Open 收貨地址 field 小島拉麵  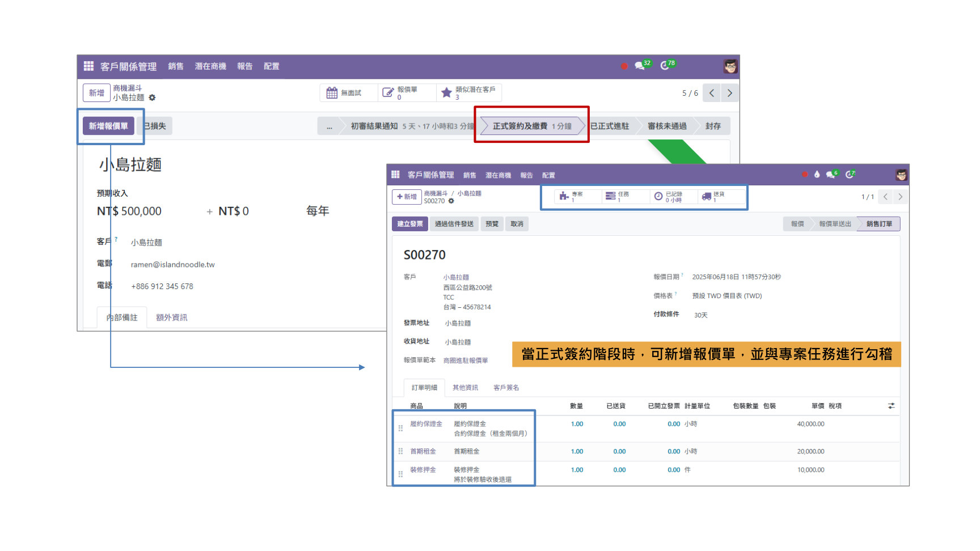click(x=458, y=342)
